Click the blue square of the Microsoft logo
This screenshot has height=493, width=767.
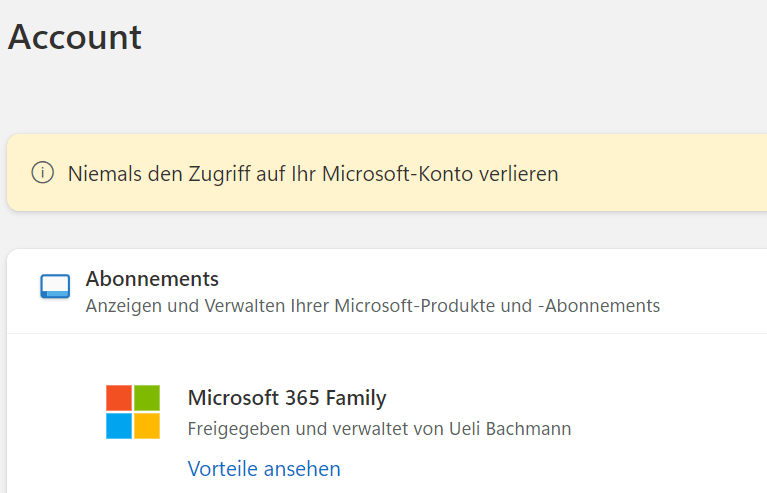(119, 426)
